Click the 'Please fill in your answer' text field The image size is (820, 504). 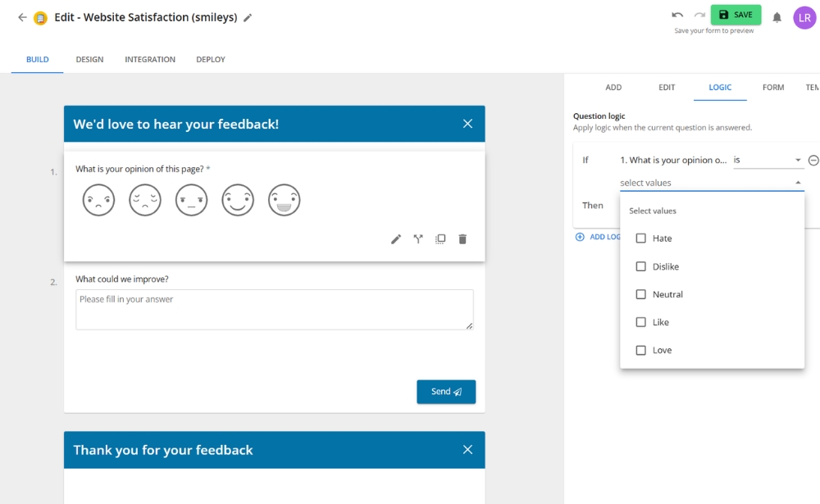(274, 310)
